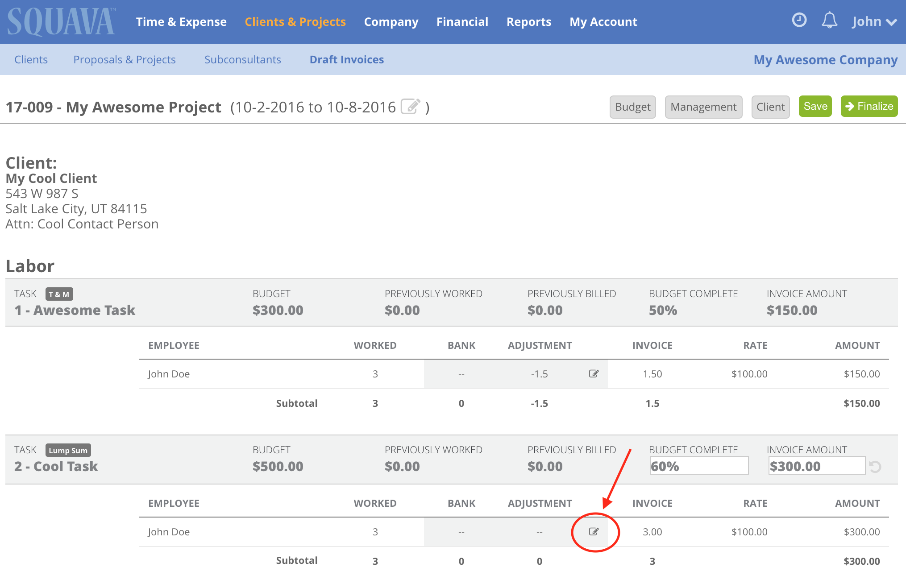Click the T & M task badge

(59, 294)
